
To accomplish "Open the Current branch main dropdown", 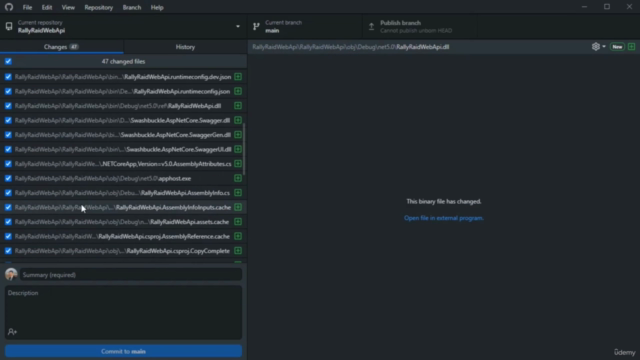I will click(x=304, y=27).
